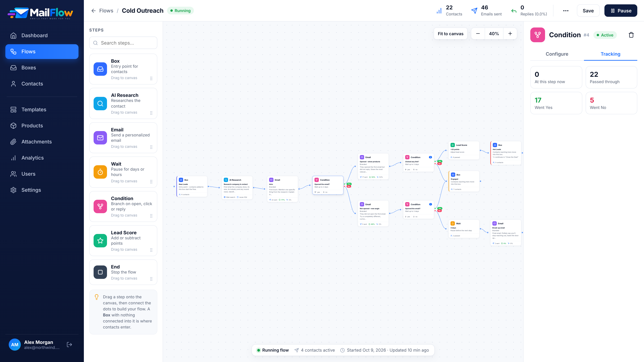
Task: Open the Dashboard page from sidebar
Action: 42,36
